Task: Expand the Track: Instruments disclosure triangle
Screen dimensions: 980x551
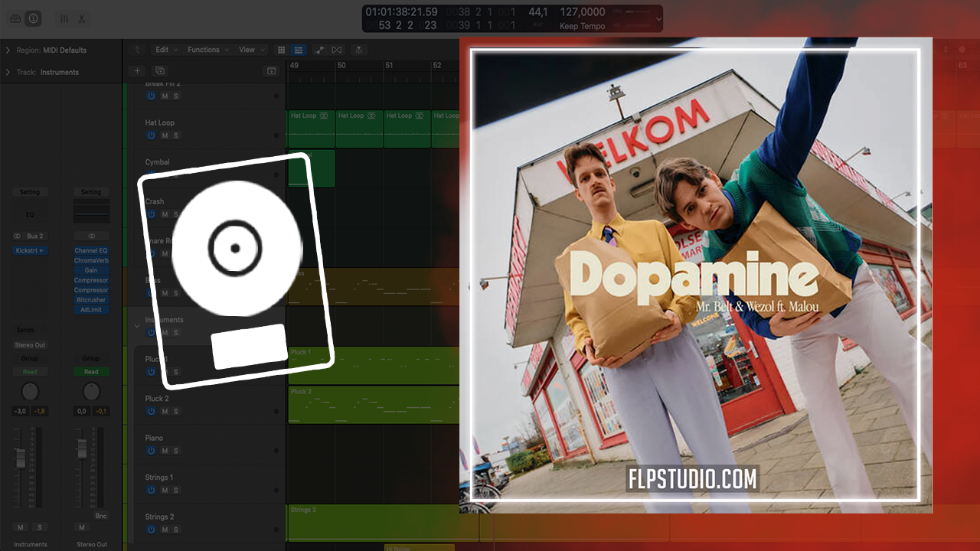Action: (8, 73)
